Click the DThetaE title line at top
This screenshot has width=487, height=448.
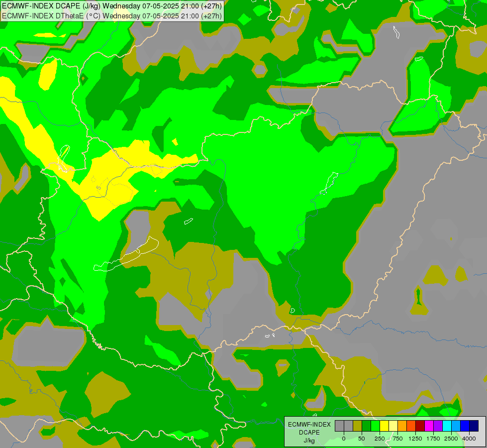tap(112, 15)
